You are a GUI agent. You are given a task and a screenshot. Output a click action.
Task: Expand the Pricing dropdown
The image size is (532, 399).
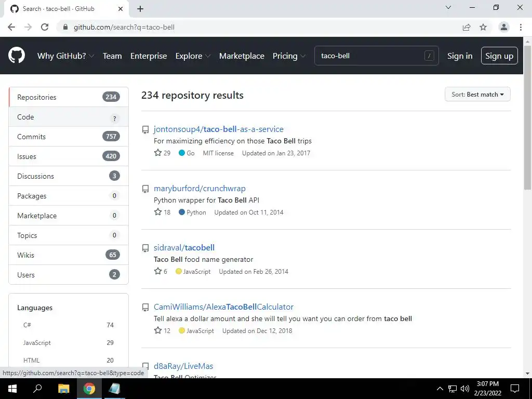pyautogui.click(x=289, y=56)
